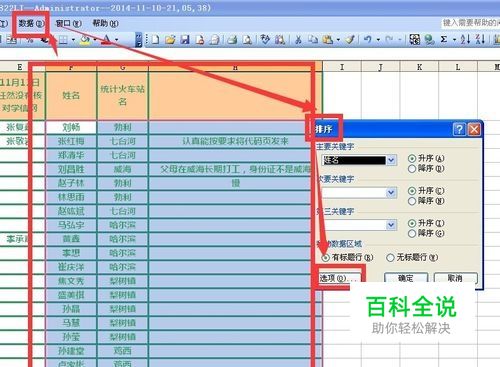
Task: Select 降序 for the third sort key
Action: click(426, 233)
